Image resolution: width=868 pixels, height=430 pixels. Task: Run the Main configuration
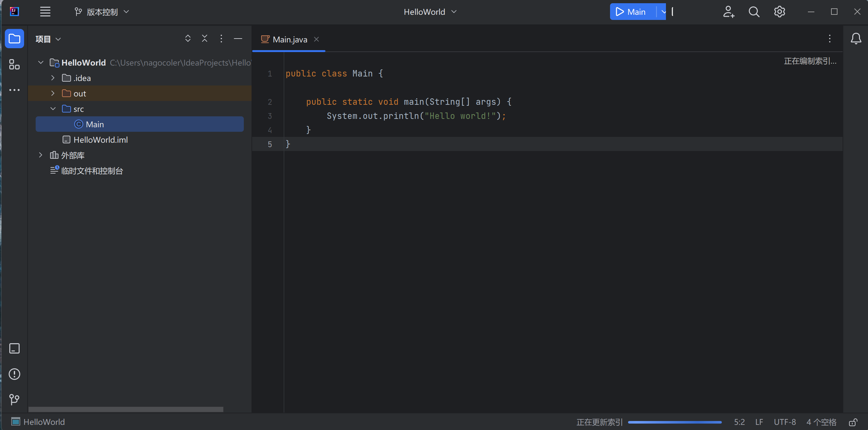click(x=631, y=12)
